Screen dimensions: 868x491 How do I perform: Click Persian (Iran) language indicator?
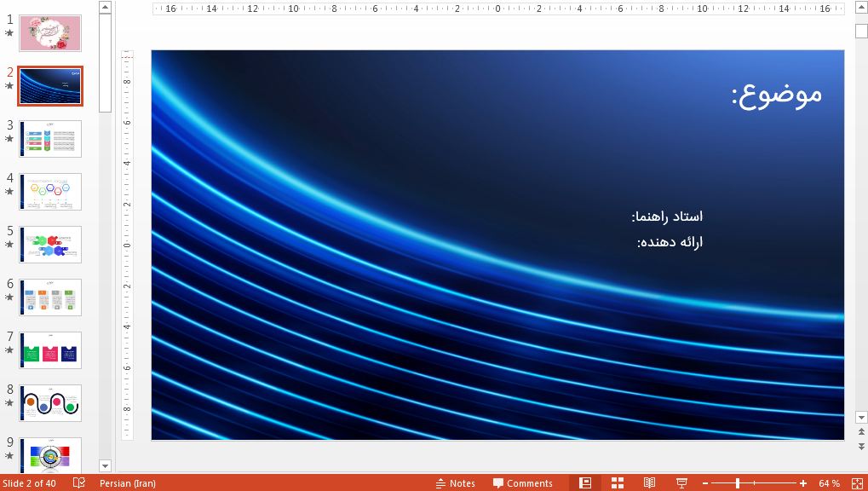click(x=127, y=483)
